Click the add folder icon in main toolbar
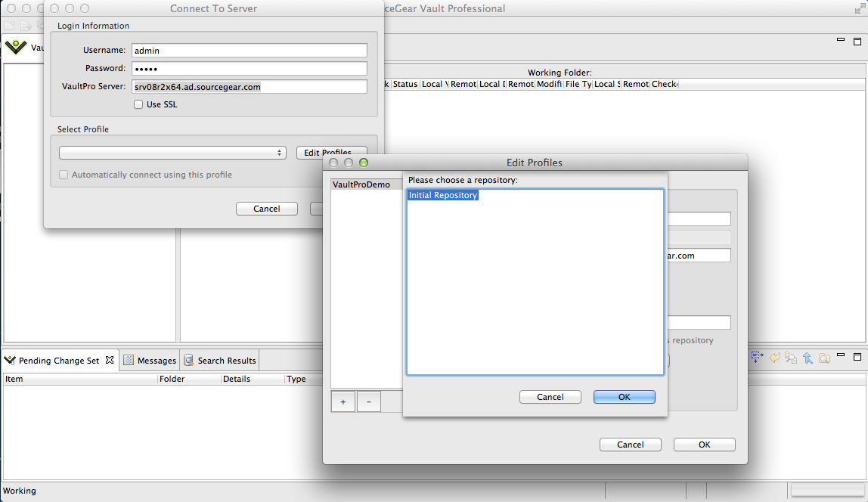Image resolution: width=868 pixels, height=502 pixels. (9, 26)
